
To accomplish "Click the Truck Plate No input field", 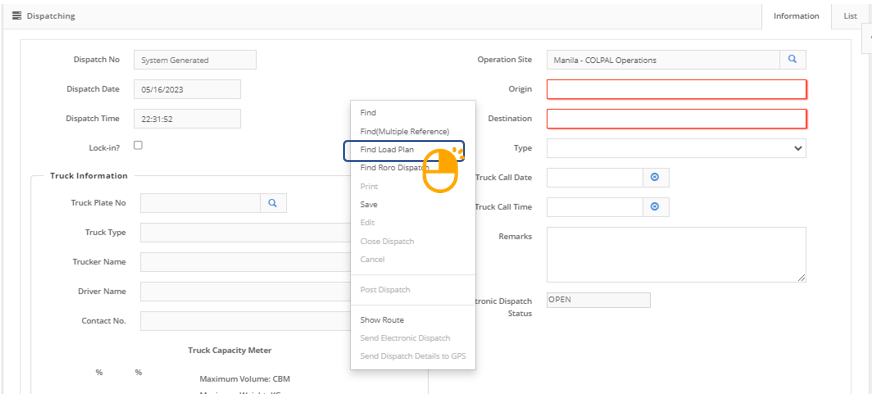I will pyautogui.click(x=200, y=203).
